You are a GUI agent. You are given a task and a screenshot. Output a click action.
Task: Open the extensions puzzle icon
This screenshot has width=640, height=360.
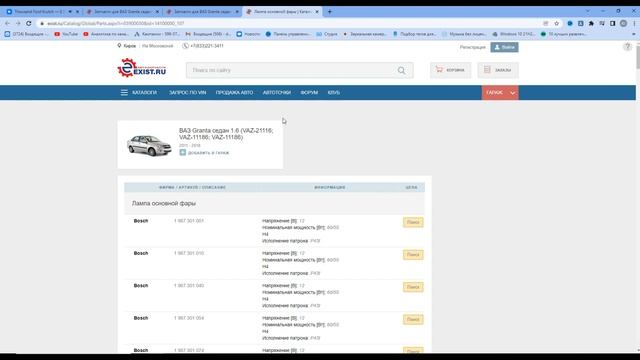591,24
